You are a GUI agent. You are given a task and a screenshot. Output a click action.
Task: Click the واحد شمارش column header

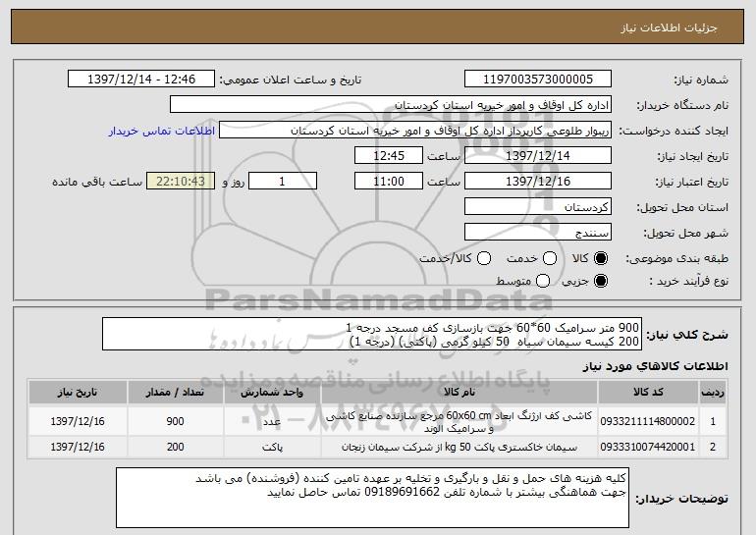click(272, 393)
